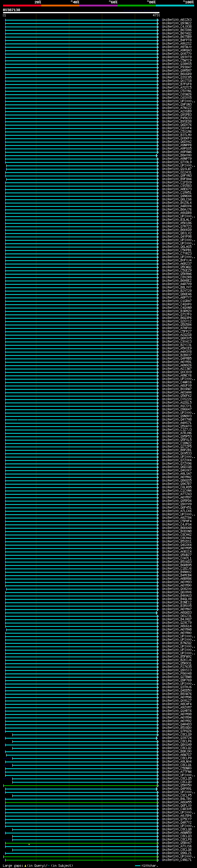Image resolution: width=197 pixels, height=868 pixels.
Task: Select the UniRef100_B4FPT8 label
Action: [x=177, y=40]
